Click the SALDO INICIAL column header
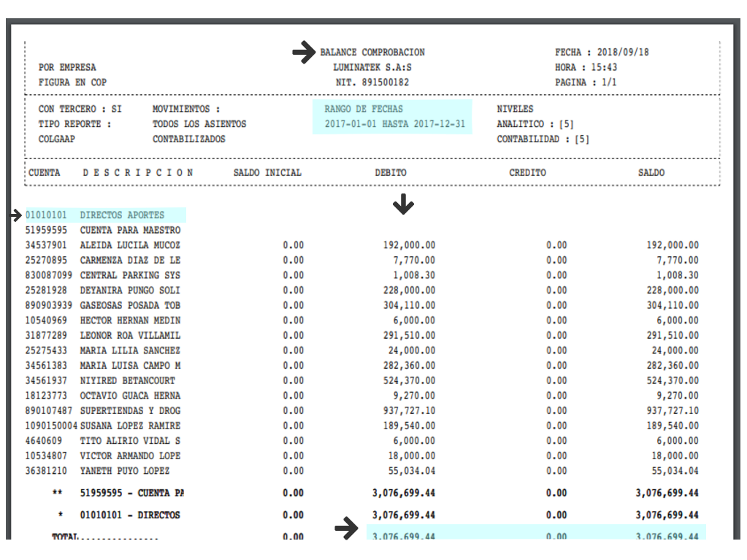Screen dimensions: 747x560 [x=267, y=173]
